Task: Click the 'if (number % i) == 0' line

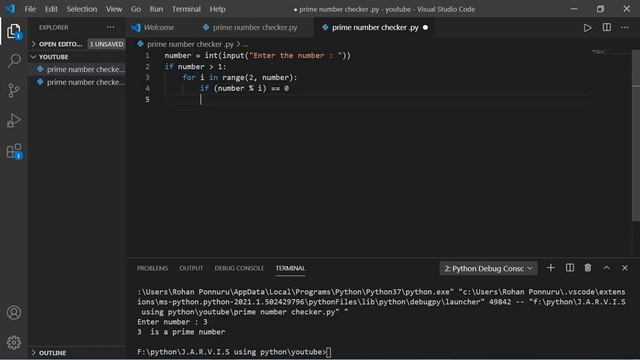Action: coord(244,88)
